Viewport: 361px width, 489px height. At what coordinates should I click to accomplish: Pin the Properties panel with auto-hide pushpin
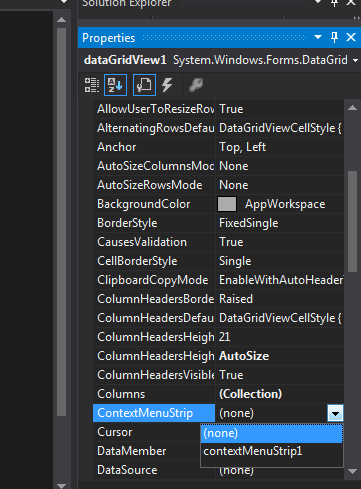tap(334, 37)
